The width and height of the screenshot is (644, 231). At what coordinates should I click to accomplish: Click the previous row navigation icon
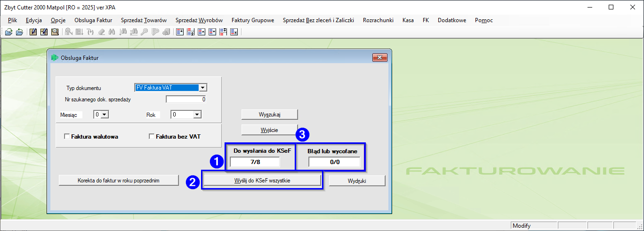(x=201, y=32)
